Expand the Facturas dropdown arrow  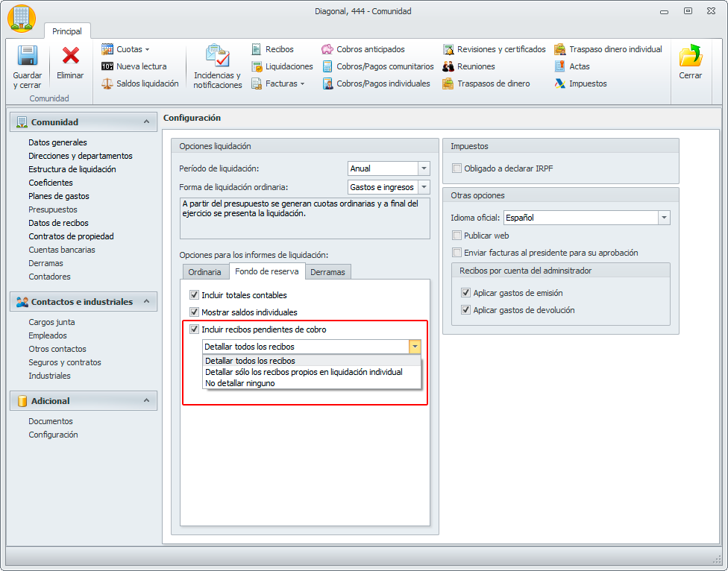pos(302,84)
